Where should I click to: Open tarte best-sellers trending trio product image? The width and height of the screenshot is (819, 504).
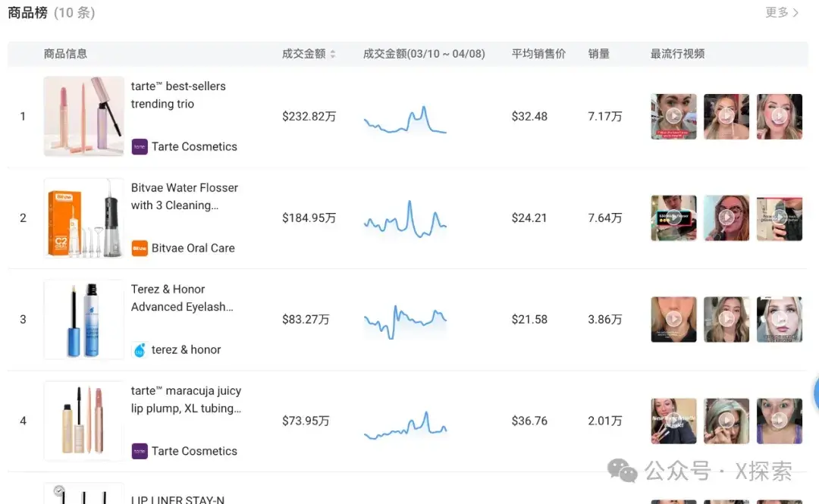tap(84, 116)
